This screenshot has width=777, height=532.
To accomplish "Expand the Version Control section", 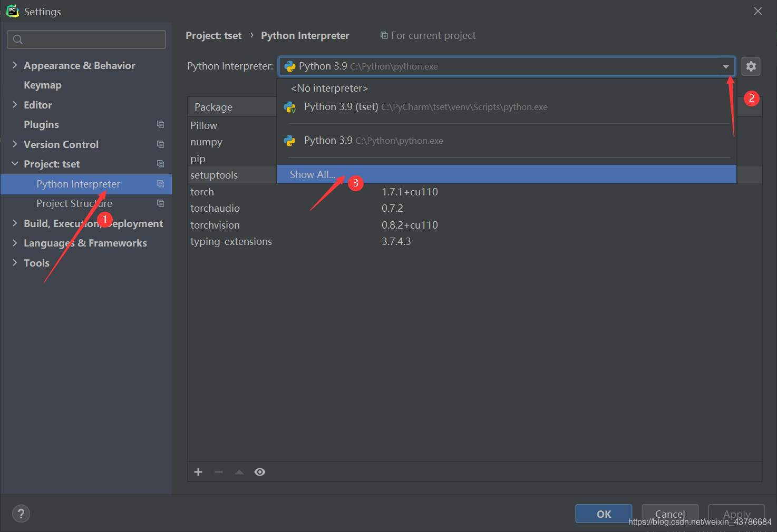I will (x=15, y=144).
